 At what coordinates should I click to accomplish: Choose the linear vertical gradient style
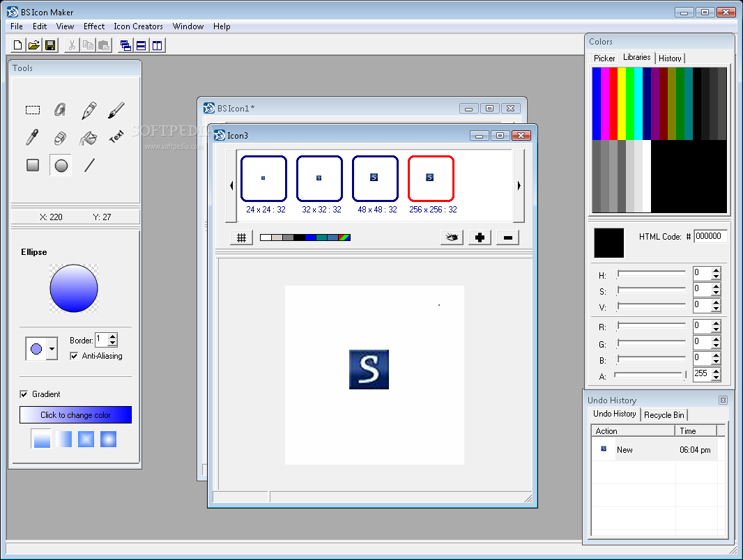[x=42, y=440]
